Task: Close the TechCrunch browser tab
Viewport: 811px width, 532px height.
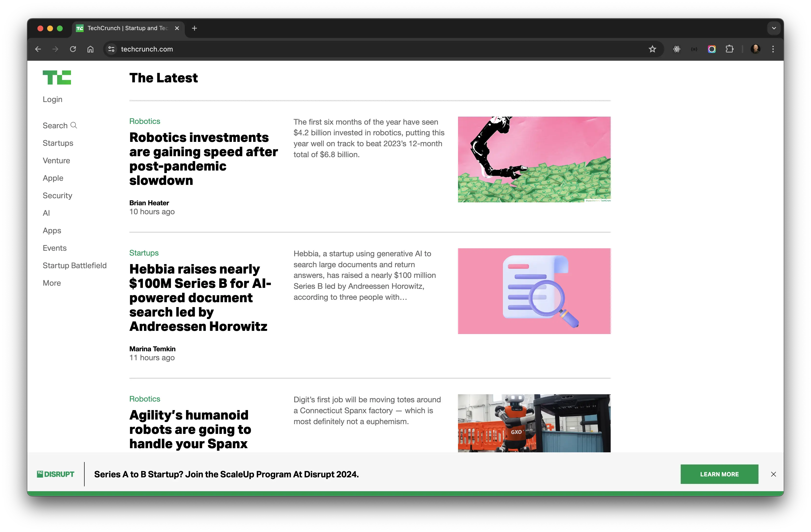Action: pos(177,28)
